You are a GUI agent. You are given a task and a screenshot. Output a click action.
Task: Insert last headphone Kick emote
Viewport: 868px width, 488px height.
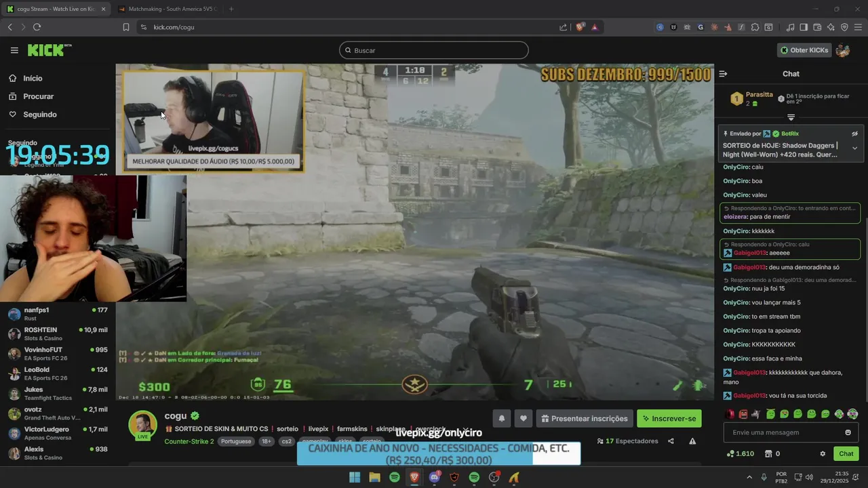852,414
